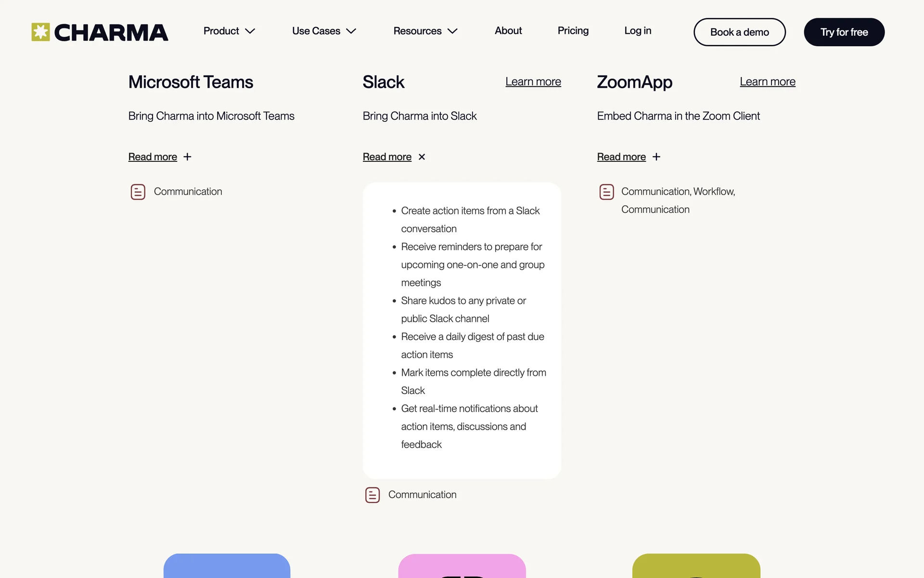Click Read more under Microsoft Teams
924x578 pixels.
tap(153, 157)
